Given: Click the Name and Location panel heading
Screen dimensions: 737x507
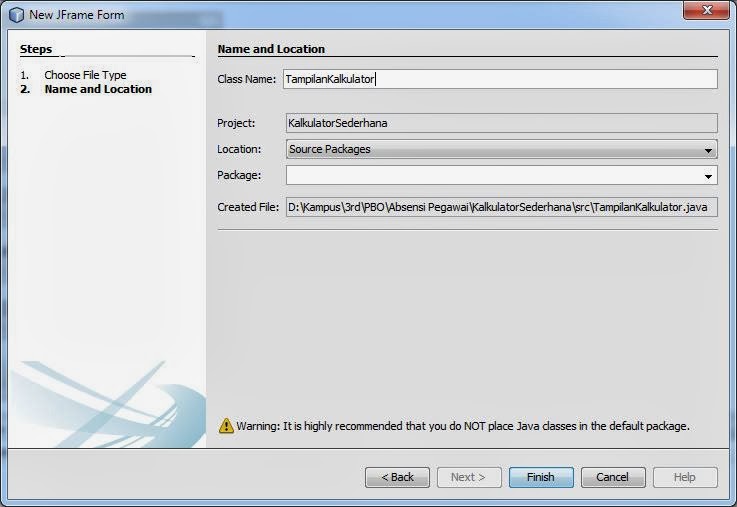Looking at the screenshot, I should 271,49.
